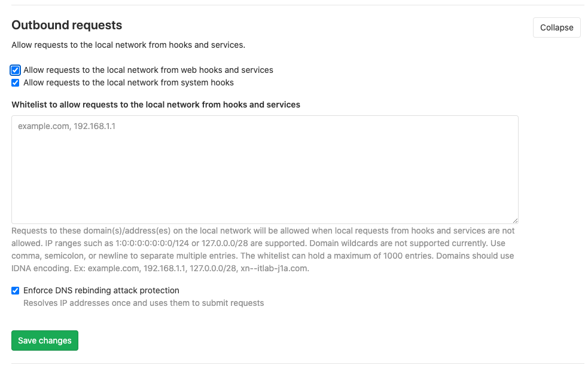This screenshot has width=588, height=365.
Task: Click the bold Whitelist field label
Action: (x=156, y=105)
